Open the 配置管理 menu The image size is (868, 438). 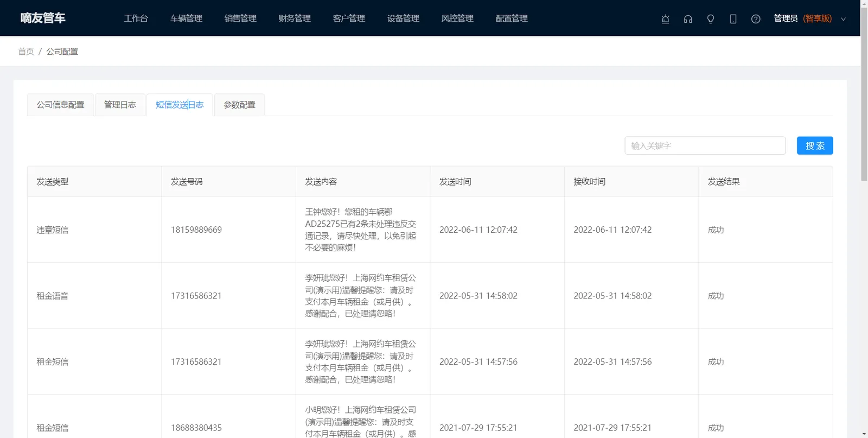pos(512,18)
